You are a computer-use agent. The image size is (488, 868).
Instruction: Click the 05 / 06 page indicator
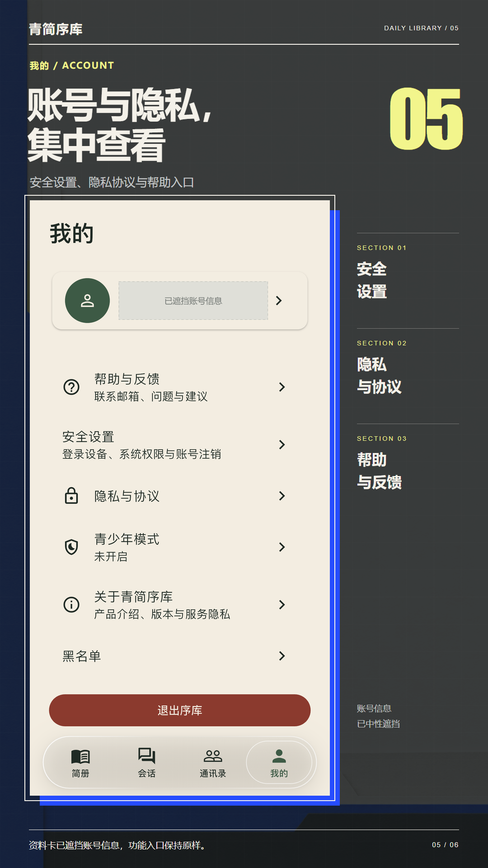click(x=445, y=845)
